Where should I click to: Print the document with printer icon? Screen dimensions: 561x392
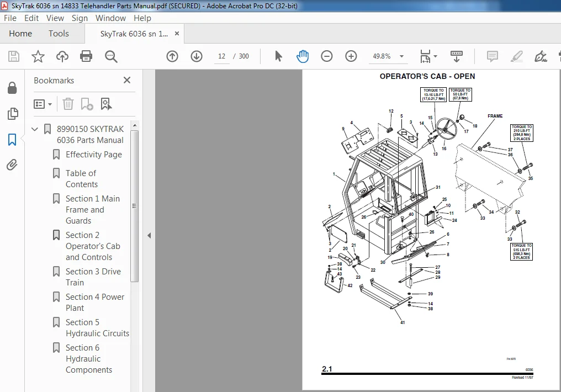click(x=86, y=56)
